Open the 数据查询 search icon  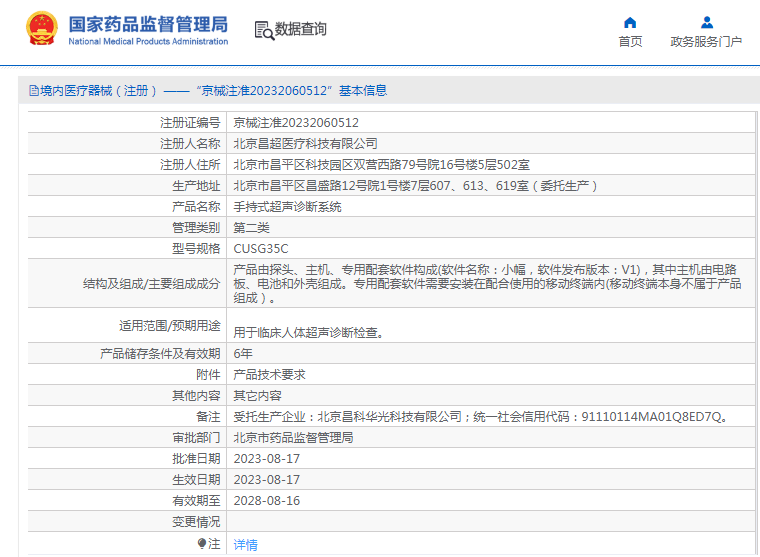coord(264,31)
